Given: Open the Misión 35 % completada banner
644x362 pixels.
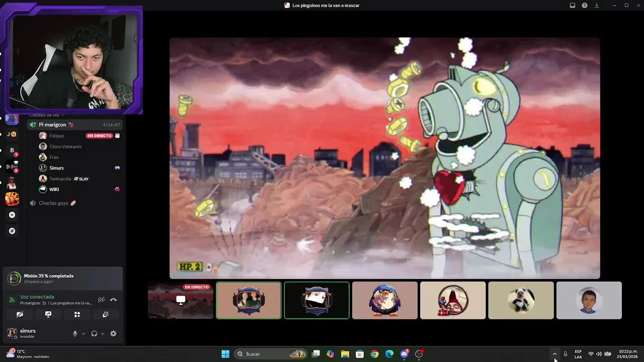Looking at the screenshot, I should (x=63, y=278).
